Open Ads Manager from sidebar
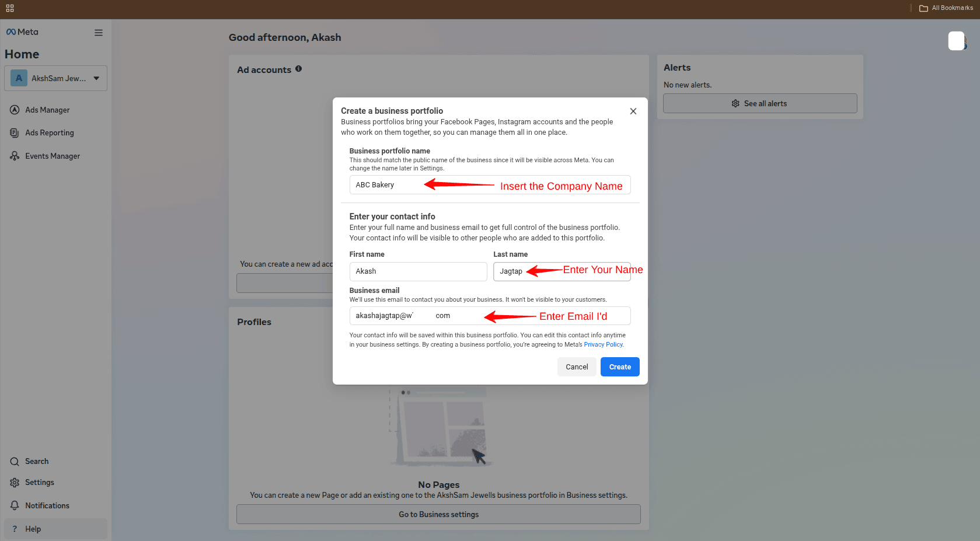The image size is (980, 541). pos(47,110)
